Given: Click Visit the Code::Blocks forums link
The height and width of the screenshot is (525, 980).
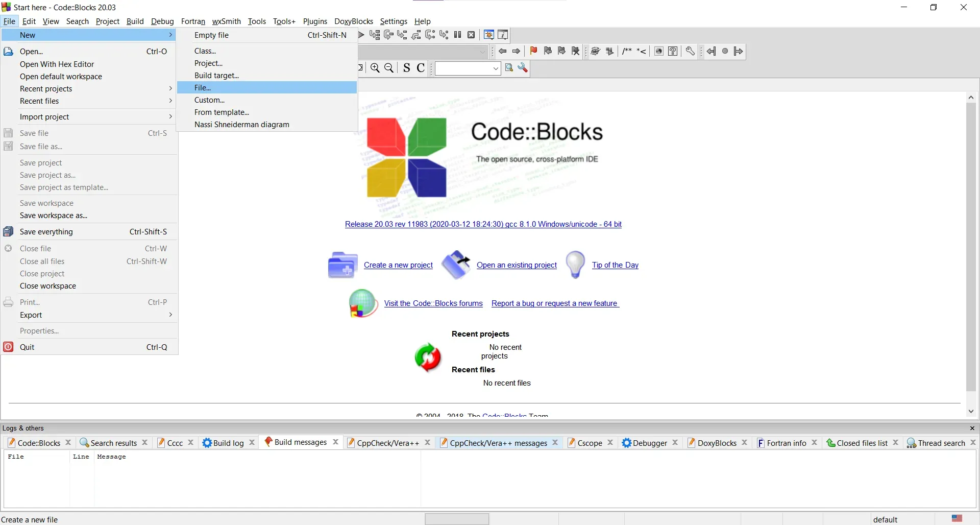Looking at the screenshot, I should coord(433,303).
